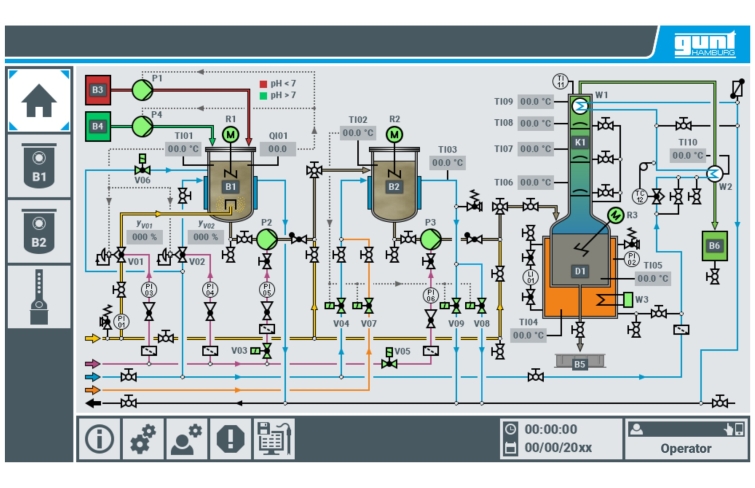Toggle solenoid valve V03
The image size is (755, 488).
262,351
